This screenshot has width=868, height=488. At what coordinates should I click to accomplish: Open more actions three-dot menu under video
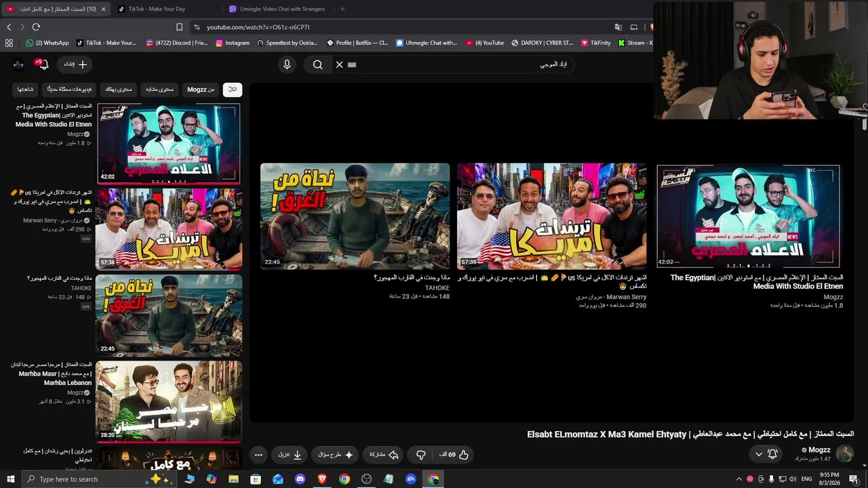pos(258,455)
